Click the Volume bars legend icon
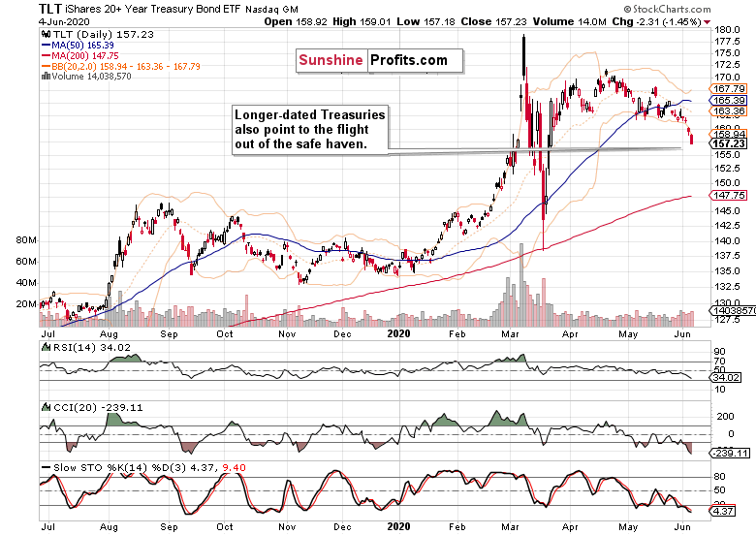This screenshot has height=535, width=756. (x=47, y=77)
